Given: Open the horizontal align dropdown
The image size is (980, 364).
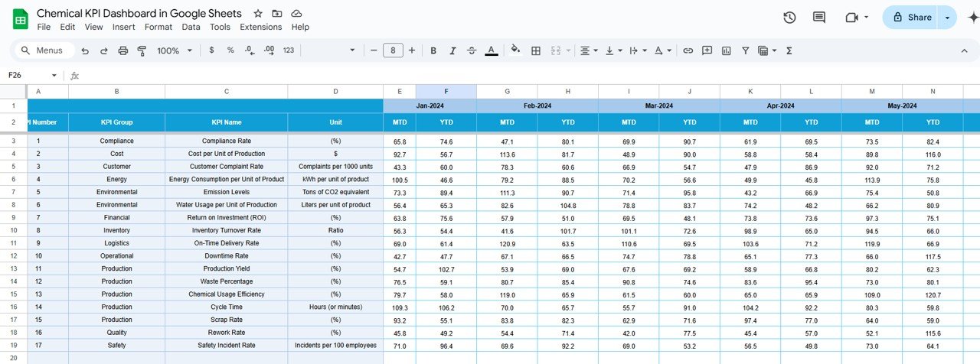Looking at the screenshot, I should click(589, 50).
